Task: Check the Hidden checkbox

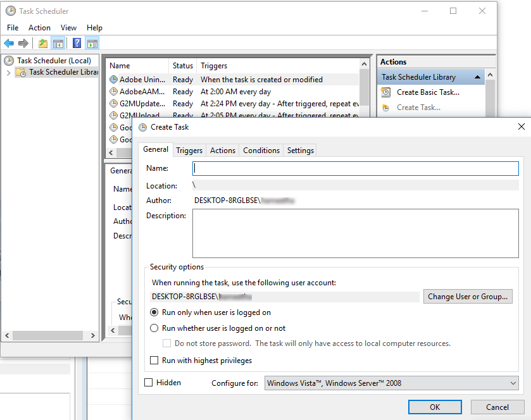Action: click(x=149, y=383)
